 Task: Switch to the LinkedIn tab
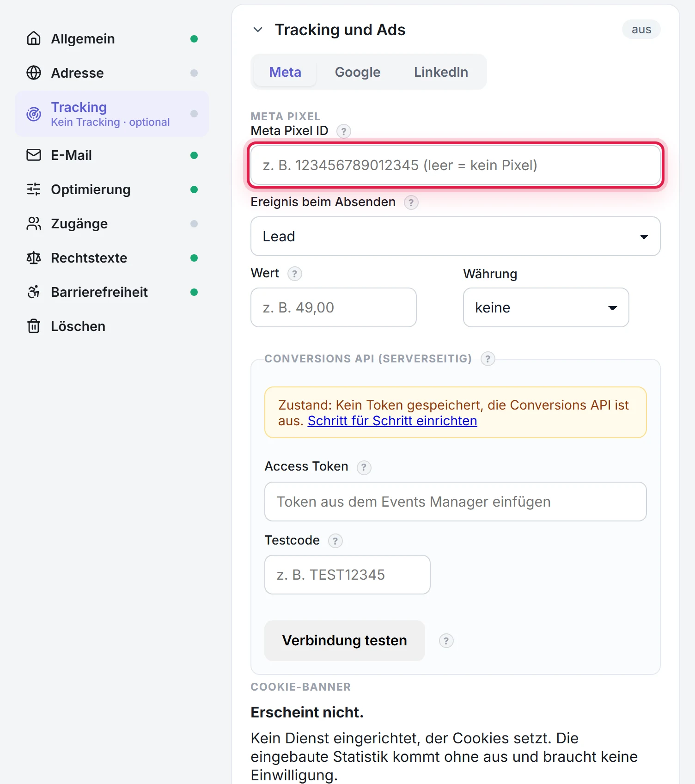[441, 72]
